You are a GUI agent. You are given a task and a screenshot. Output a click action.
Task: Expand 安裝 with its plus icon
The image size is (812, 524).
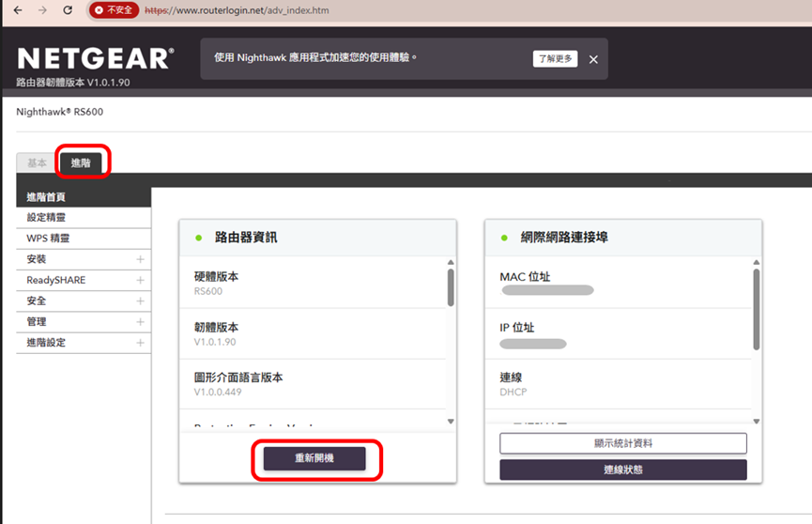point(140,259)
